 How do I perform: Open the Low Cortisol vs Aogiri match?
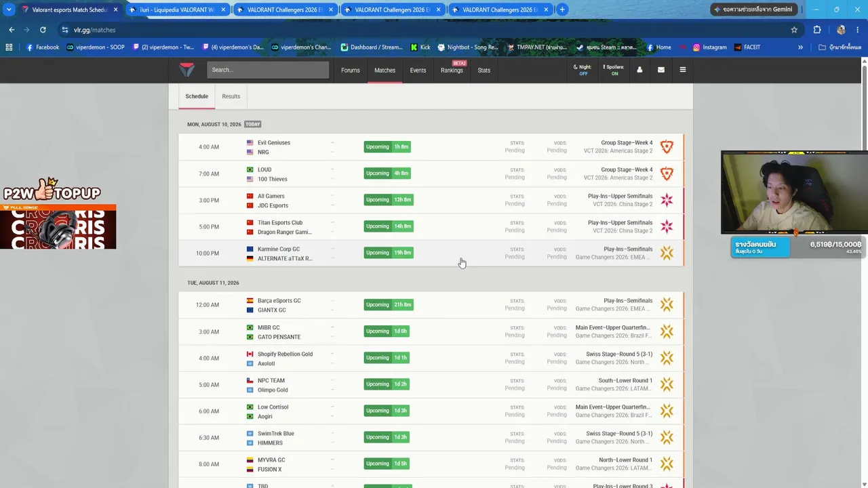(x=431, y=411)
